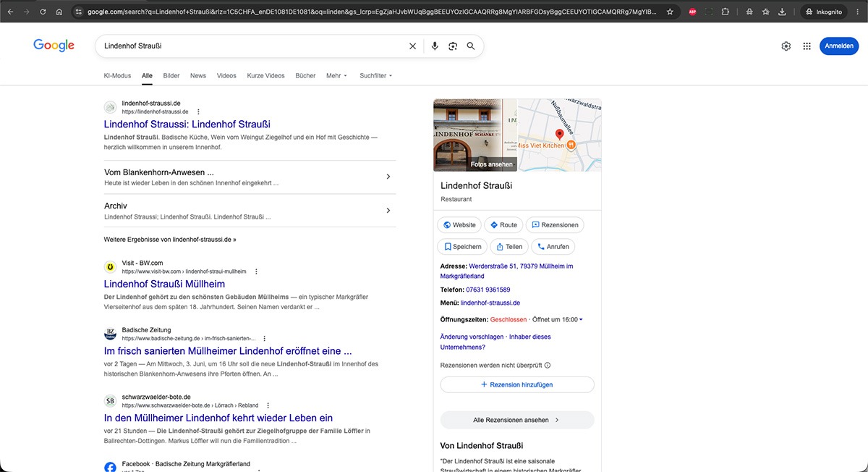View photos via Fotos ansehen thumbnail
This screenshot has width=868, height=472.
click(475, 135)
